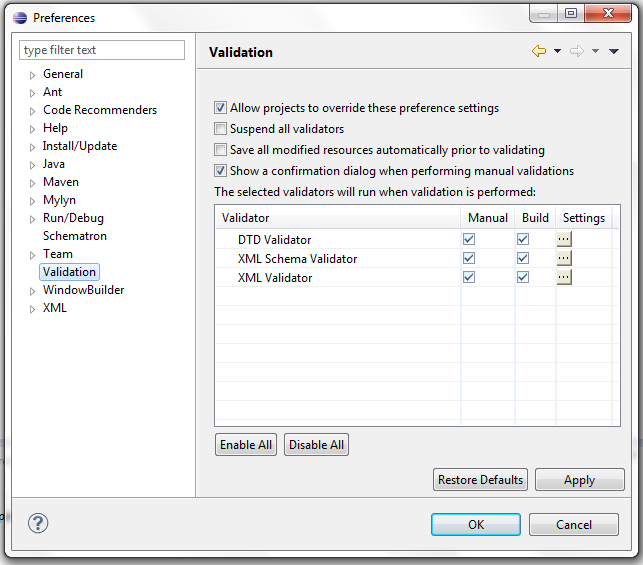Expand the Java tree node
The width and height of the screenshot is (643, 565).
32,165
